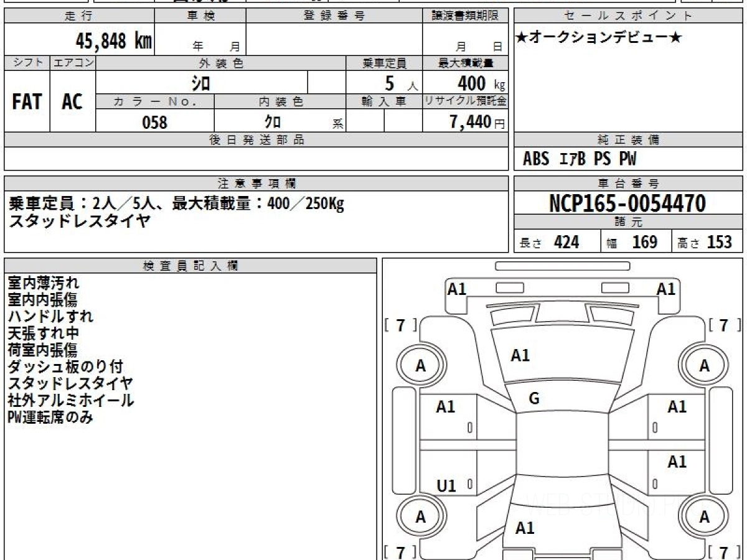Image resolution: width=747 pixels, height=560 pixels.
Task: Select the 検査員記入欄 header
Action: [x=190, y=266]
